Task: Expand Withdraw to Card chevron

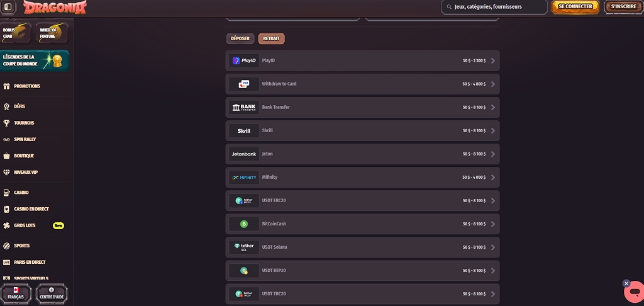Action: pyautogui.click(x=493, y=84)
